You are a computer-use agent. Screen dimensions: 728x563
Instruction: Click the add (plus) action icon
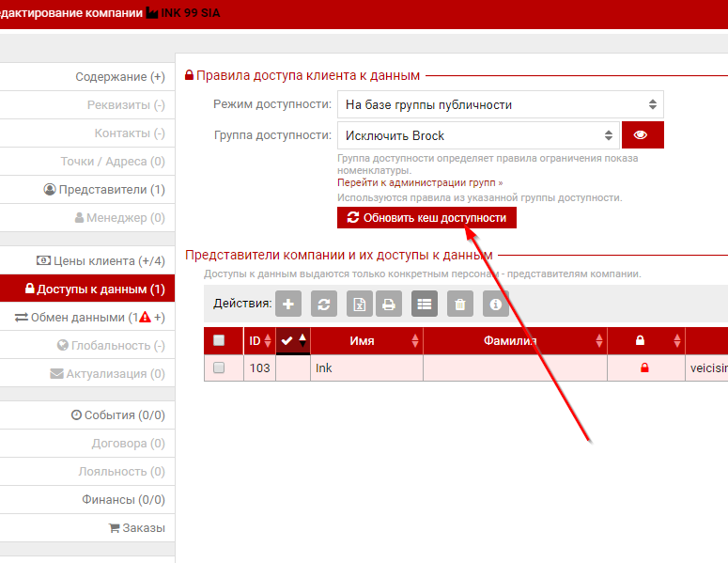point(288,304)
